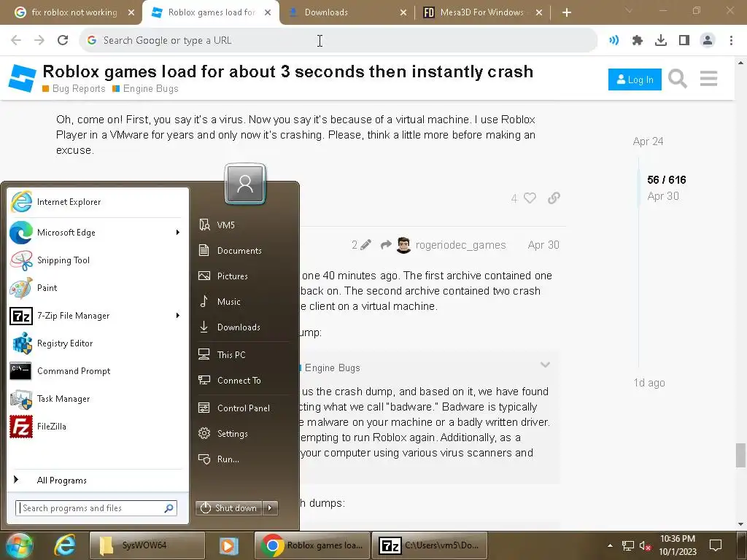Click the Shut down button
This screenshot has width=747, height=560.
pos(229,508)
